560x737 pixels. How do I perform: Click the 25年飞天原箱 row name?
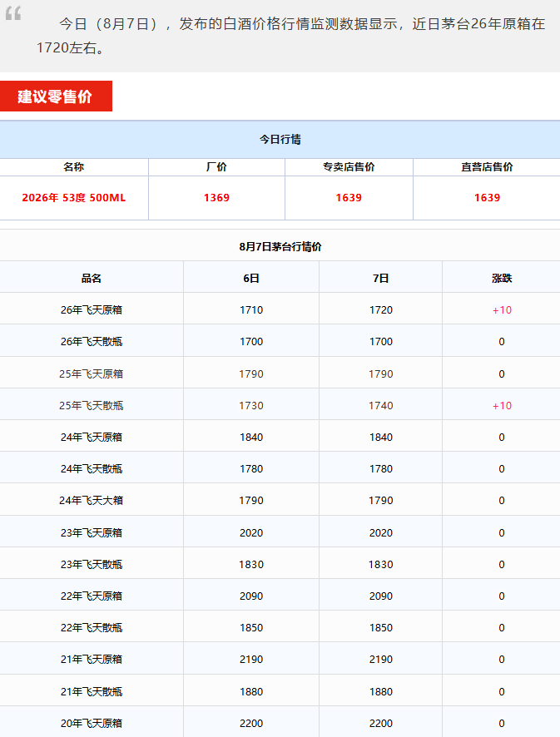(92, 374)
